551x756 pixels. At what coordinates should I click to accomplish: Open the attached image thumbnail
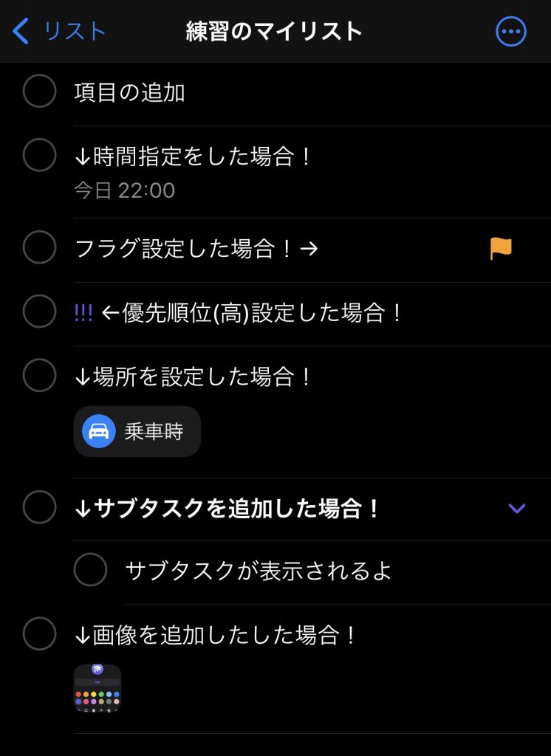pyautogui.click(x=97, y=687)
